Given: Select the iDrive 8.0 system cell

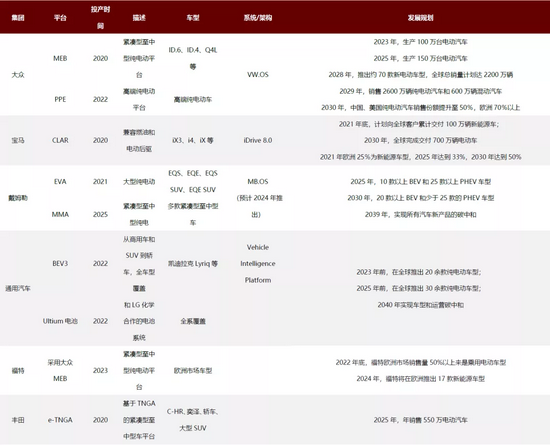Looking at the screenshot, I should click(x=258, y=140).
